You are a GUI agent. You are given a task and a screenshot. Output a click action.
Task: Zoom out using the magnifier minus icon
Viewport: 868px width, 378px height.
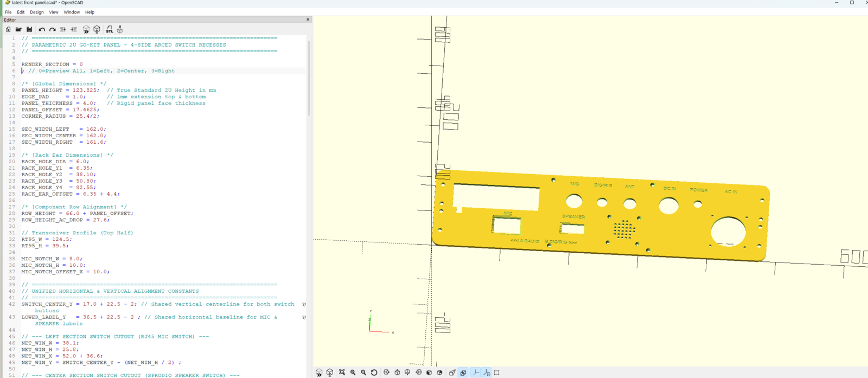[x=363, y=373]
